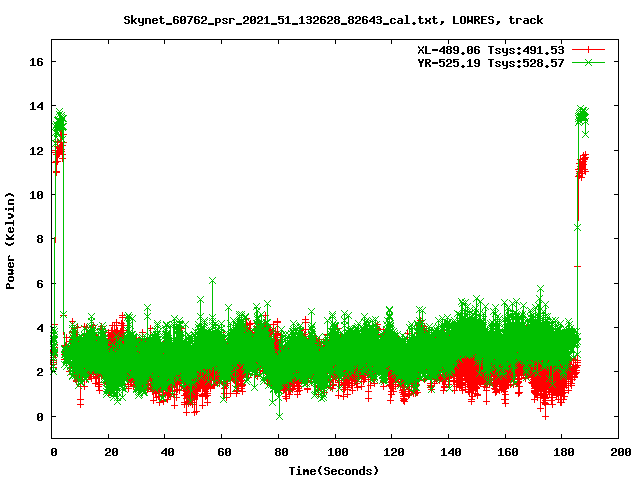Screen dimensions: 640x480
Task: Click the y-axis tick label 14
Action: click(x=36, y=106)
